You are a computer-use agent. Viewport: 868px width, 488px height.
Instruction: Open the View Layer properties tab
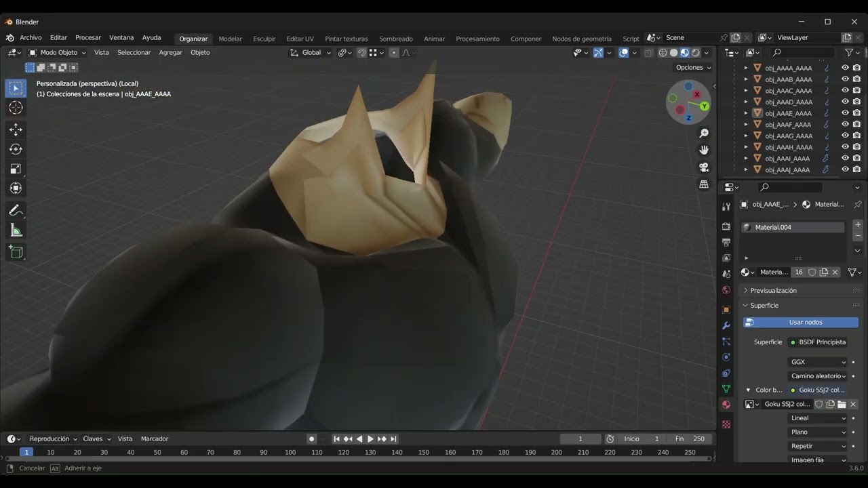click(x=726, y=258)
